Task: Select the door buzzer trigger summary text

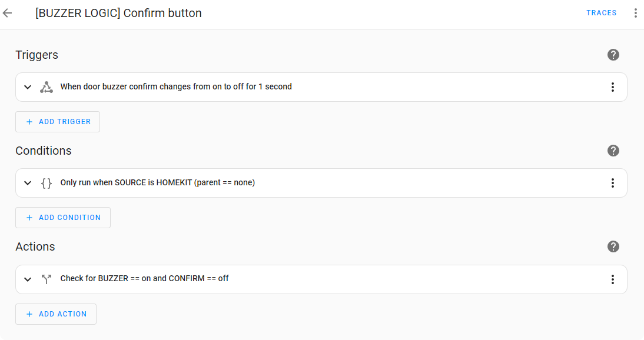Action: point(177,86)
